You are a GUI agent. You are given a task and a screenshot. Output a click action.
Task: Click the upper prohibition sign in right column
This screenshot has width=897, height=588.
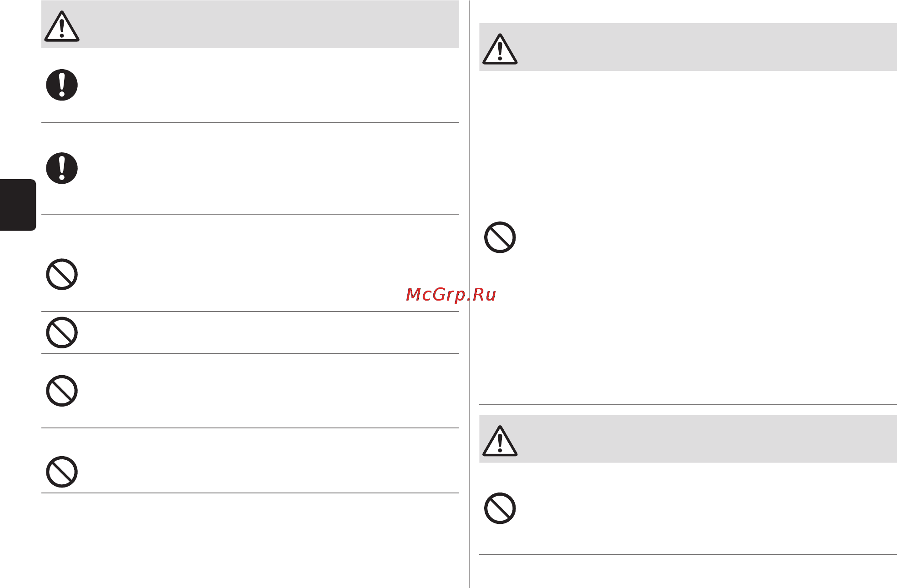[500, 237]
